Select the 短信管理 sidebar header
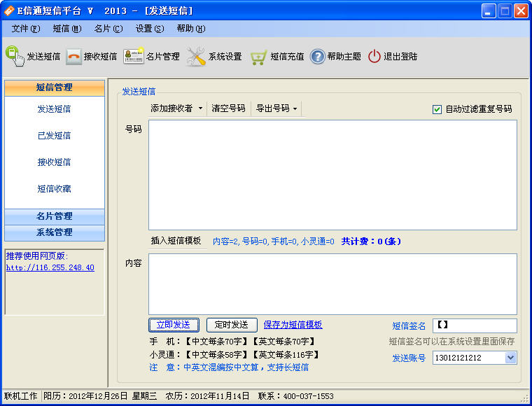The image size is (532, 406). pyautogui.click(x=55, y=87)
